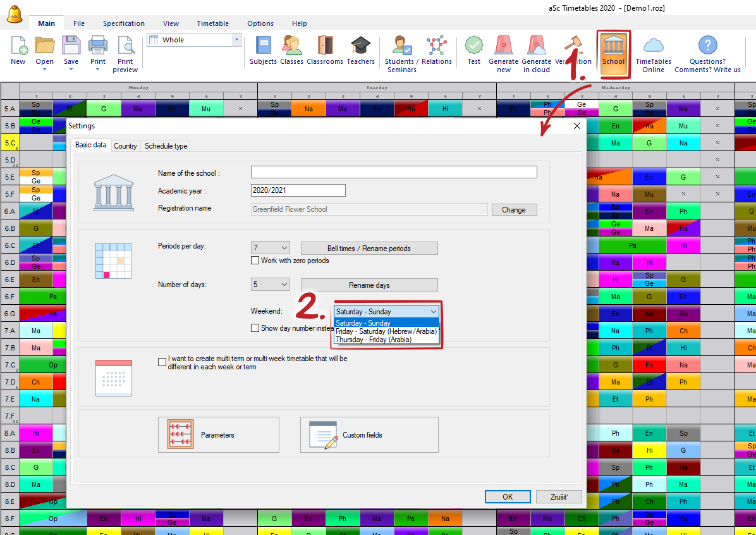Select Thursday - Friday (Arabia) option
The width and height of the screenshot is (756, 535).
tap(387, 340)
